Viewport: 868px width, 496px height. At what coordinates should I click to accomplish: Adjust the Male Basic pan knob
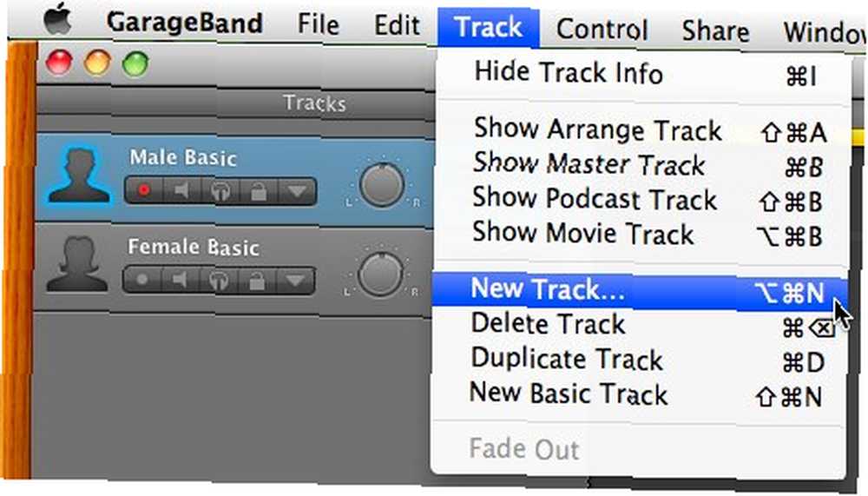[x=381, y=184]
